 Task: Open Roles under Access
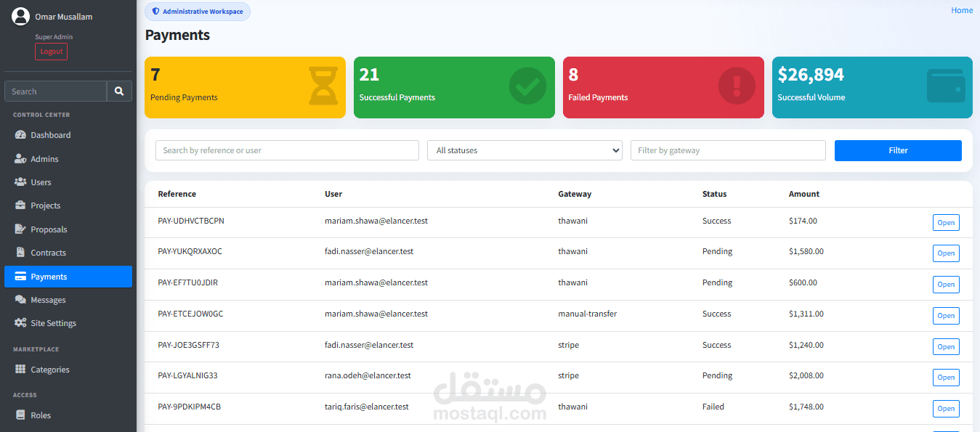click(x=68, y=415)
